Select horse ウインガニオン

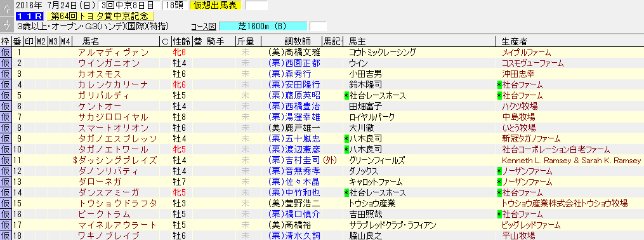point(109,63)
